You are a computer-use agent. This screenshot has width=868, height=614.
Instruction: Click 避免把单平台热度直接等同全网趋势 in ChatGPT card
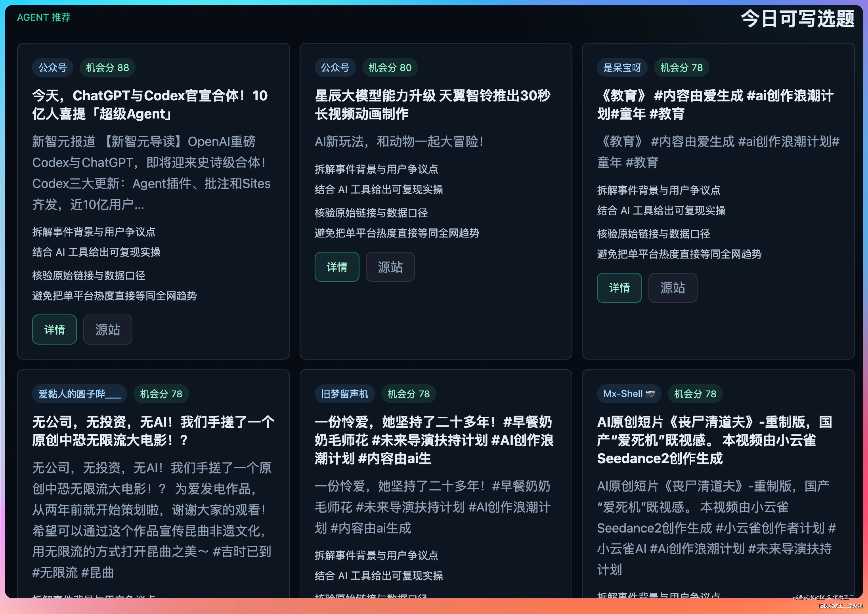click(115, 296)
